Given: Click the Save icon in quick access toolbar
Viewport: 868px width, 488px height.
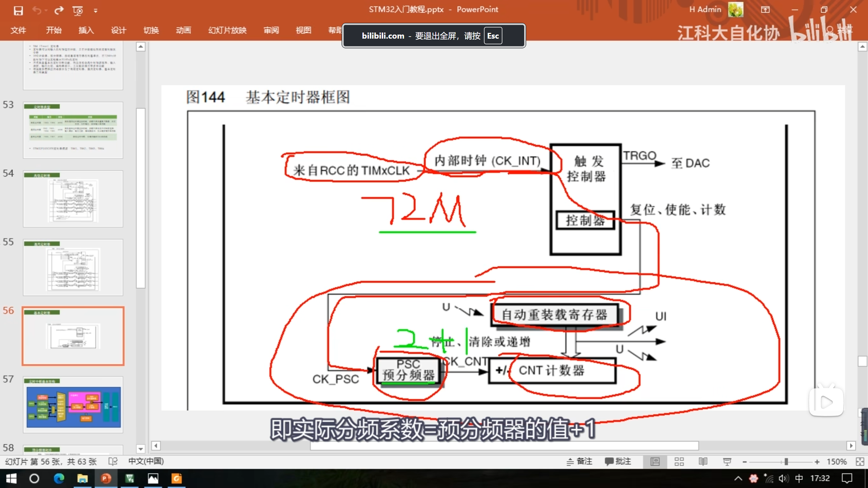Looking at the screenshot, I should pos(18,11).
